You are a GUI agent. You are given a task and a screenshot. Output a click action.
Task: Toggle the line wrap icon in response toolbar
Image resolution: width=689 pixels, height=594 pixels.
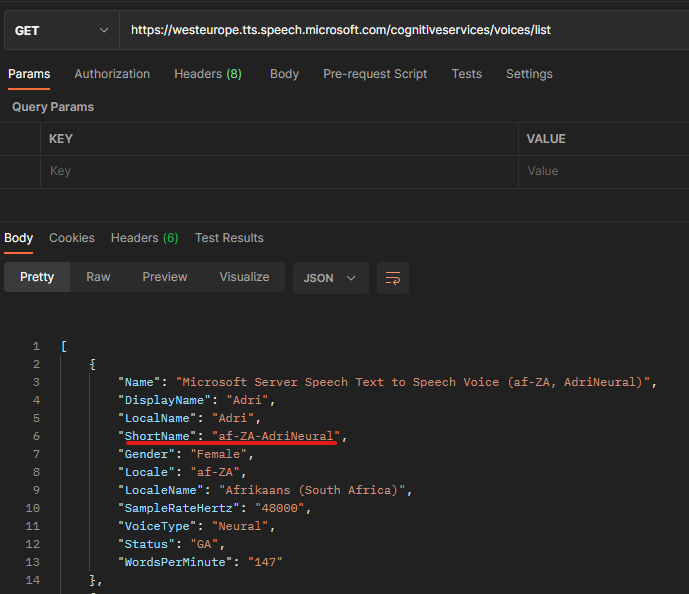point(393,278)
